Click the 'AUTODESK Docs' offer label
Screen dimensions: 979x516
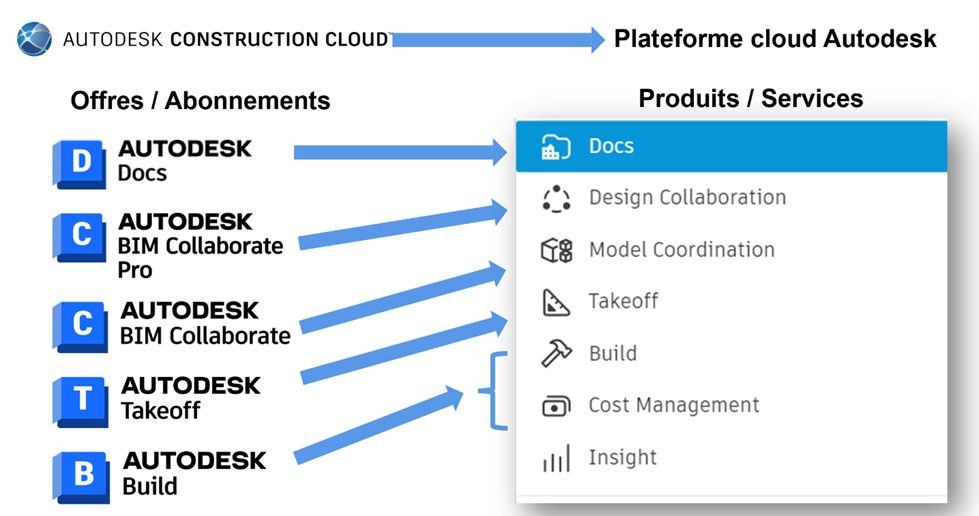[x=185, y=161]
